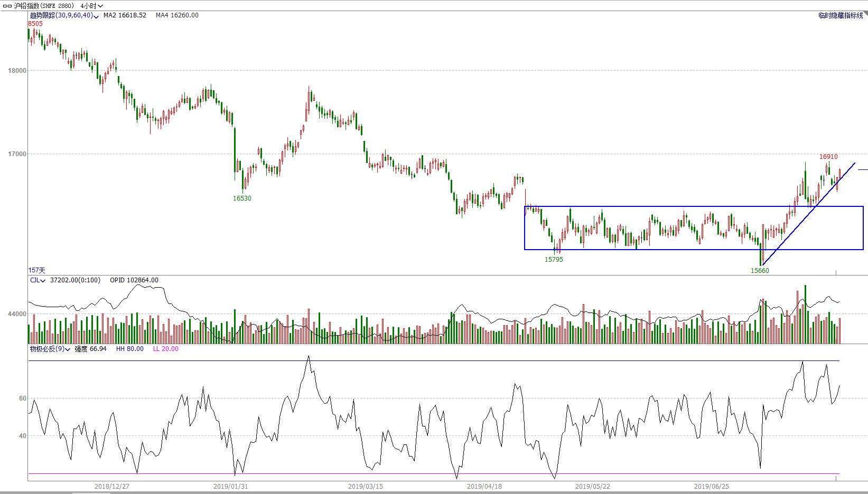Click the 2019/04/18 date on the time axis
This screenshot has width=868, height=494.
point(485,487)
